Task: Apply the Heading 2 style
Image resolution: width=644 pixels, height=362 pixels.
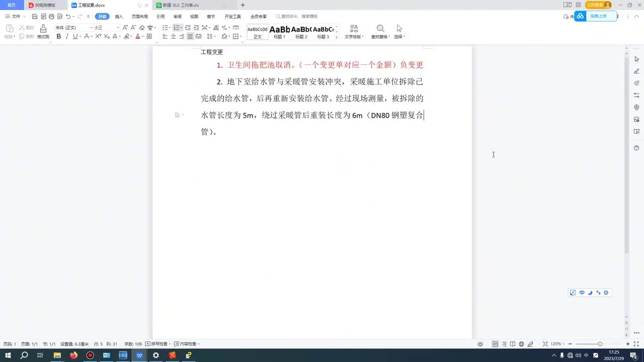Action: 301,32
